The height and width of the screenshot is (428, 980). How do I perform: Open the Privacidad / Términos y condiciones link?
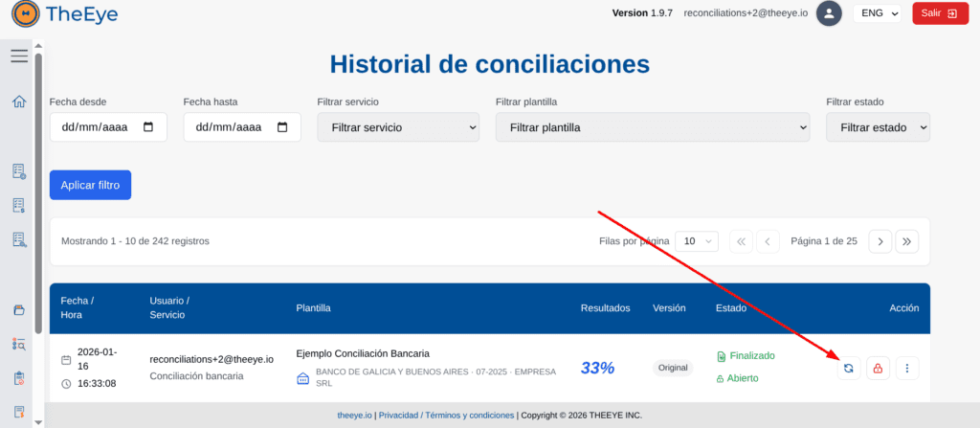(446, 416)
